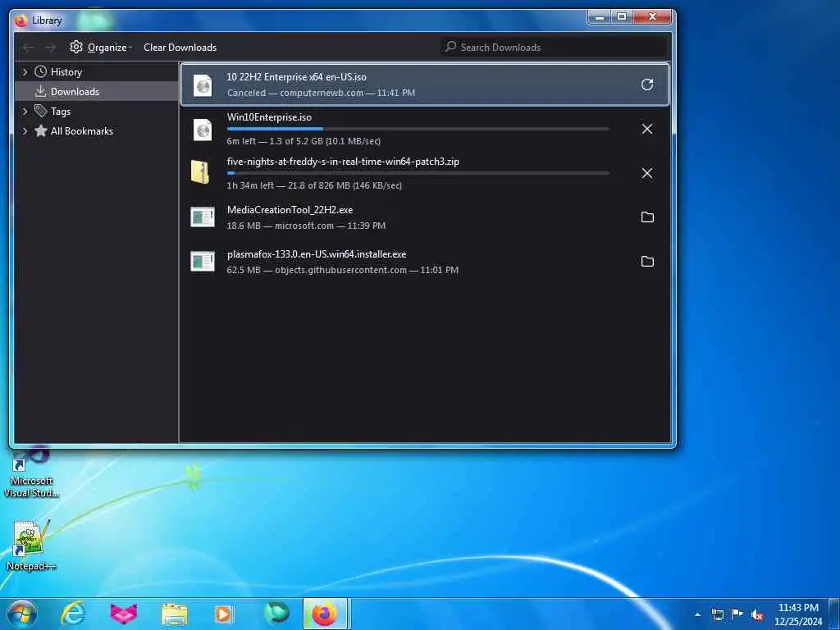Cancel the Win10Enterprise.iso download
This screenshot has width=840, height=630.
coord(647,129)
